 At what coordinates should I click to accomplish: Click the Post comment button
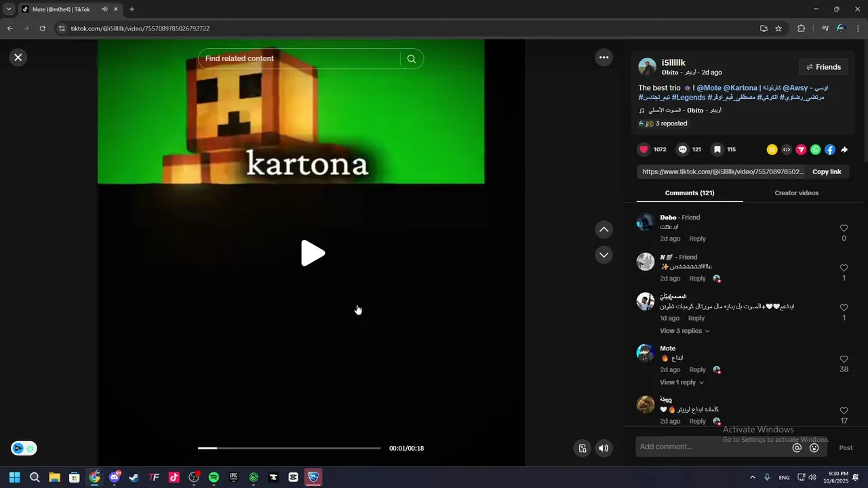tap(846, 448)
